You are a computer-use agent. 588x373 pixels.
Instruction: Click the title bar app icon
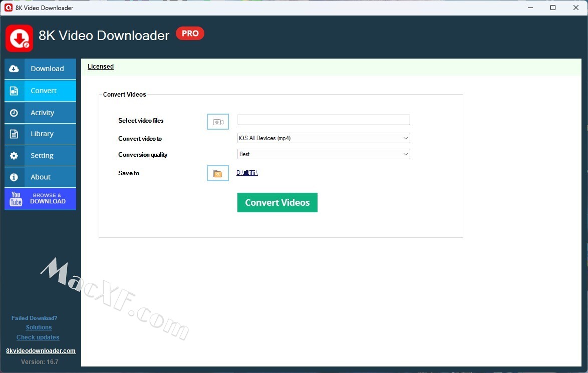[8, 8]
